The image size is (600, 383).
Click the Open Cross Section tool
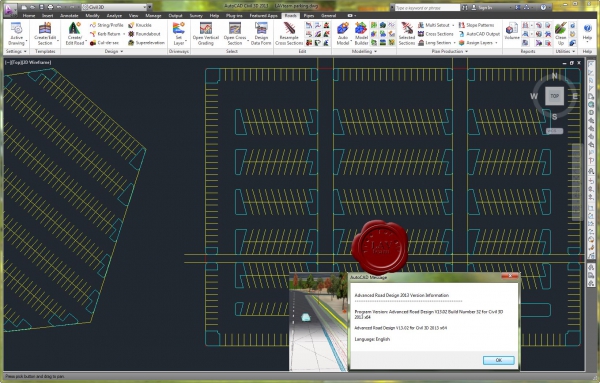235,34
